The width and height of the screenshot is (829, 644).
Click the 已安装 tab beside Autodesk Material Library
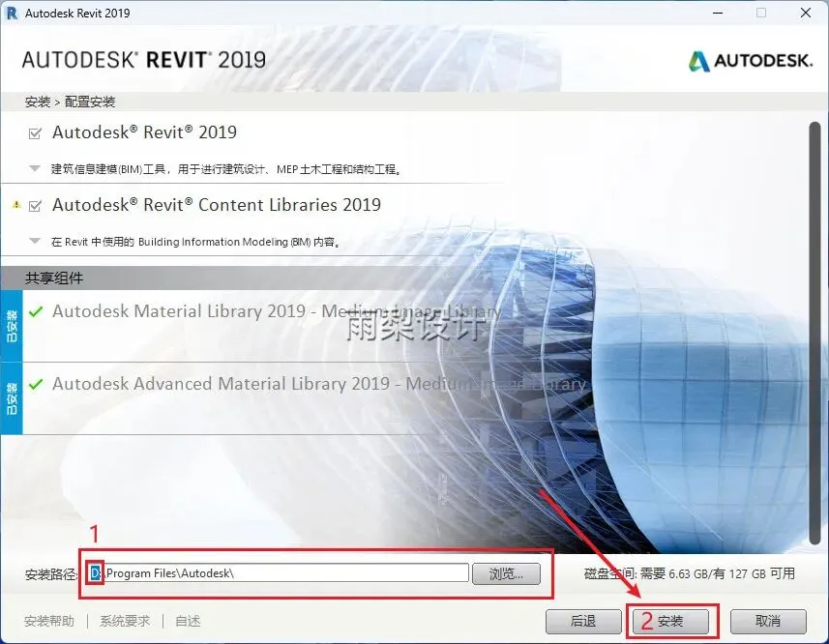click(11, 326)
